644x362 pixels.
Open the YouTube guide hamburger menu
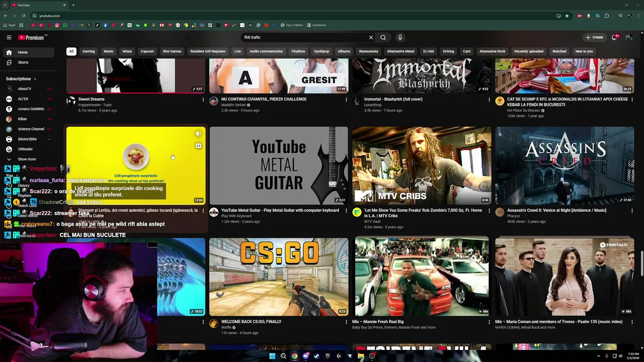9,37
